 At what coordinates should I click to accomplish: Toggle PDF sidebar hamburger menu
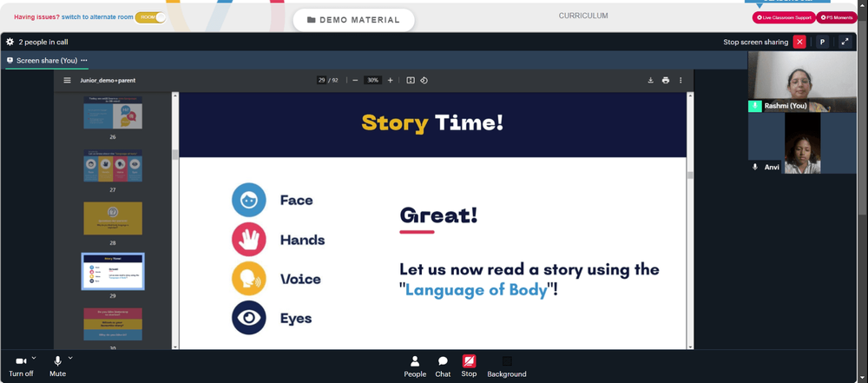coord(67,81)
